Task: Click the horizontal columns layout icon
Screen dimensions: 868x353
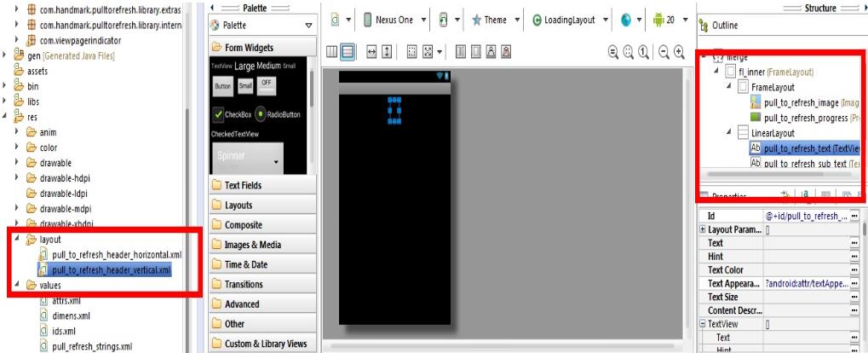Action: pos(332,51)
